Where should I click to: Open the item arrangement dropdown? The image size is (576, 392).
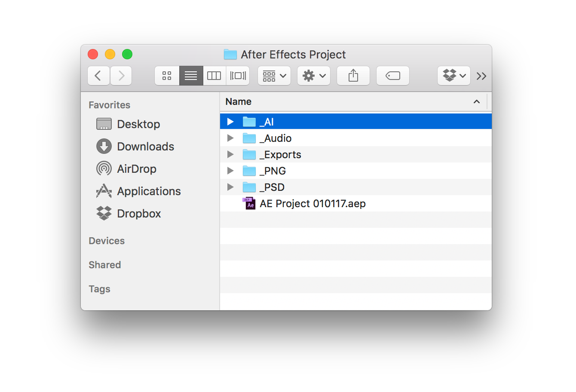[274, 76]
